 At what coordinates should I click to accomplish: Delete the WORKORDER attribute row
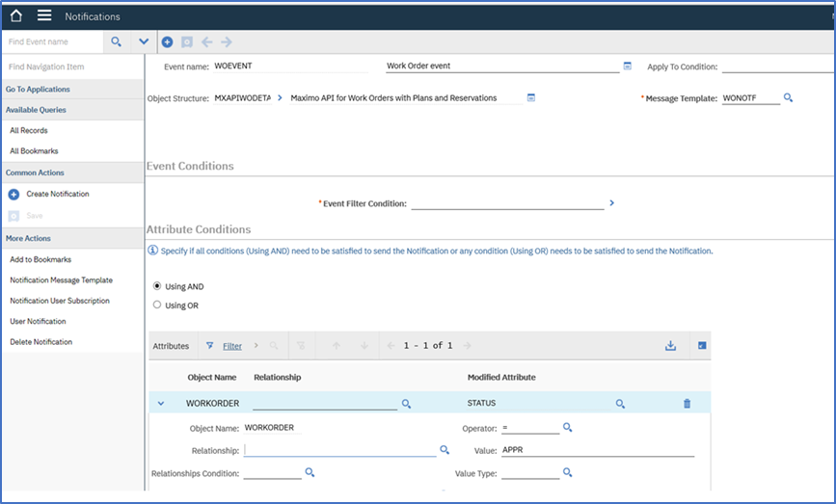[687, 404]
